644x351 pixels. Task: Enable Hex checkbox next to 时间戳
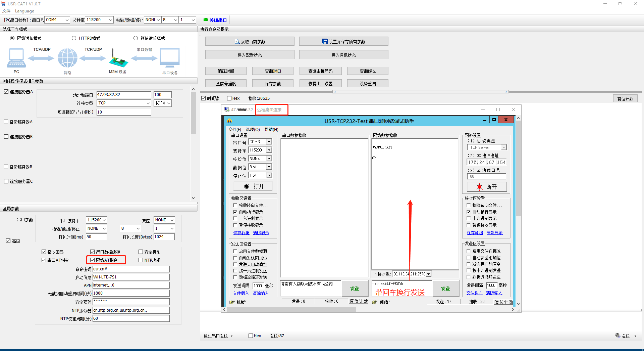[229, 98]
